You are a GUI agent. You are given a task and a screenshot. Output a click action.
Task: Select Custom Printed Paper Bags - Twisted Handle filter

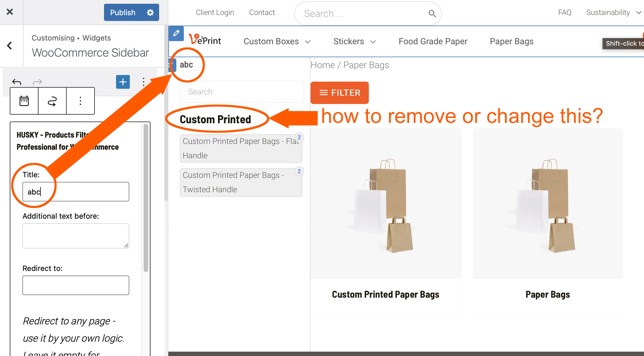pos(241,182)
